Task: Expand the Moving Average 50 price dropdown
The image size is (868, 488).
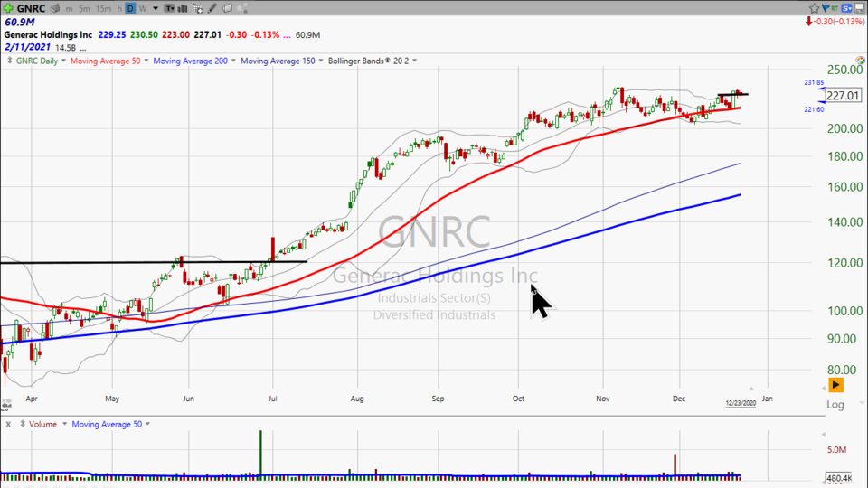Action: click(x=146, y=61)
